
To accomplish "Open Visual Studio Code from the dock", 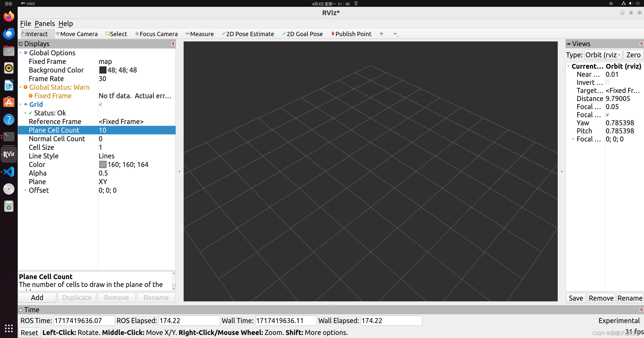I will coord(9,172).
